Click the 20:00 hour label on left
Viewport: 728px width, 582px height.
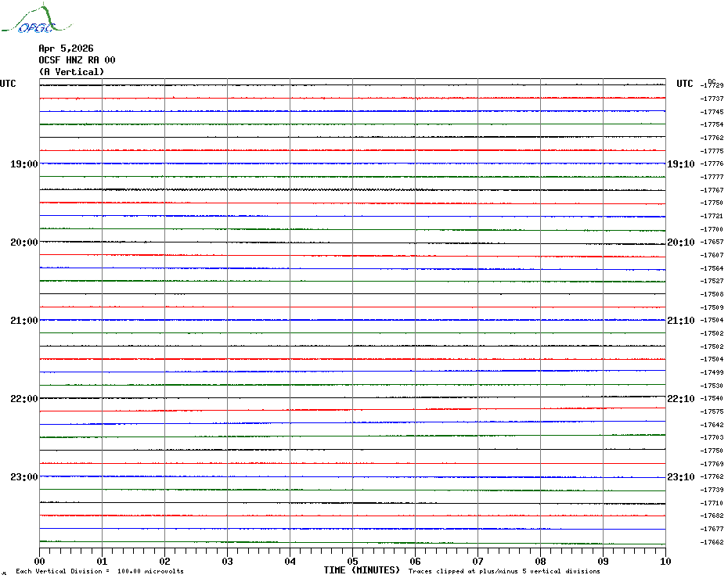(23, 242)
